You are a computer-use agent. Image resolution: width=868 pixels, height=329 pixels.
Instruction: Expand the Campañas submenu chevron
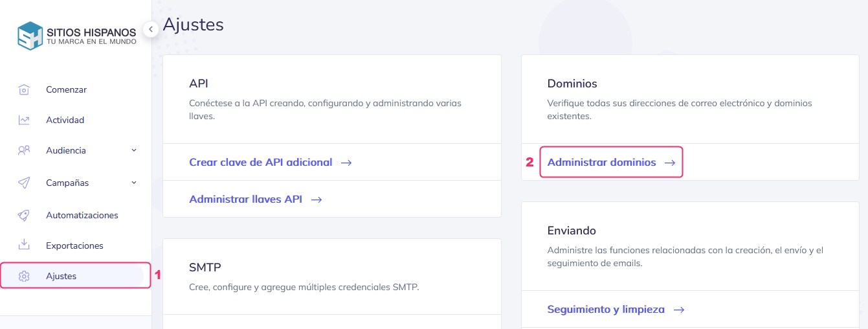(x=134, y=183)
